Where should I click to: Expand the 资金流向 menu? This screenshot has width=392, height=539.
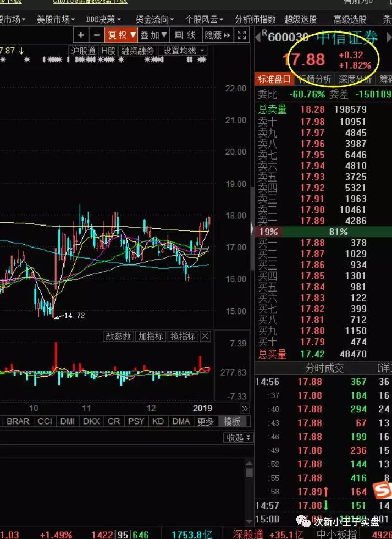click(x=154, y=19)
